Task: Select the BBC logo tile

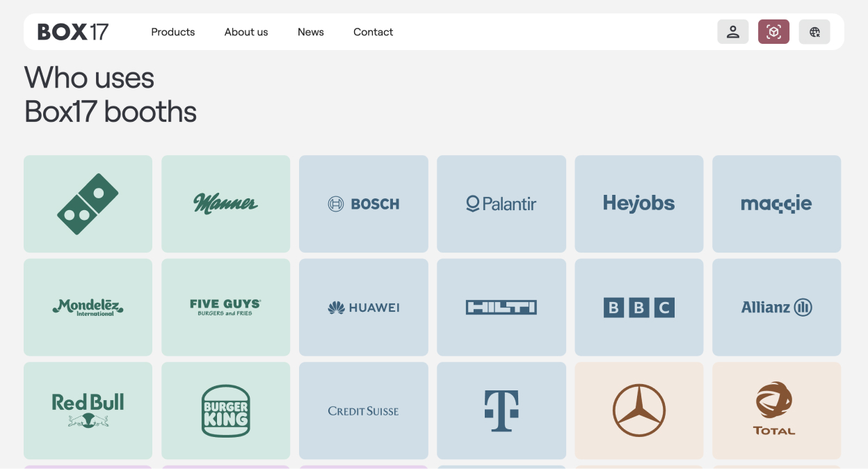Action: (x=639, y=308)
